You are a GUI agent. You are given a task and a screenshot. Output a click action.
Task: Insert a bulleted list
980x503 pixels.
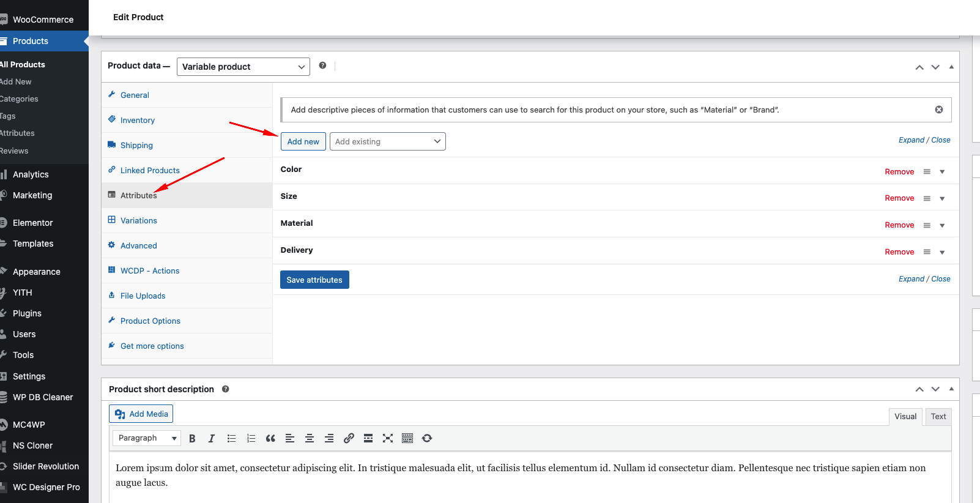click(231, 438)
